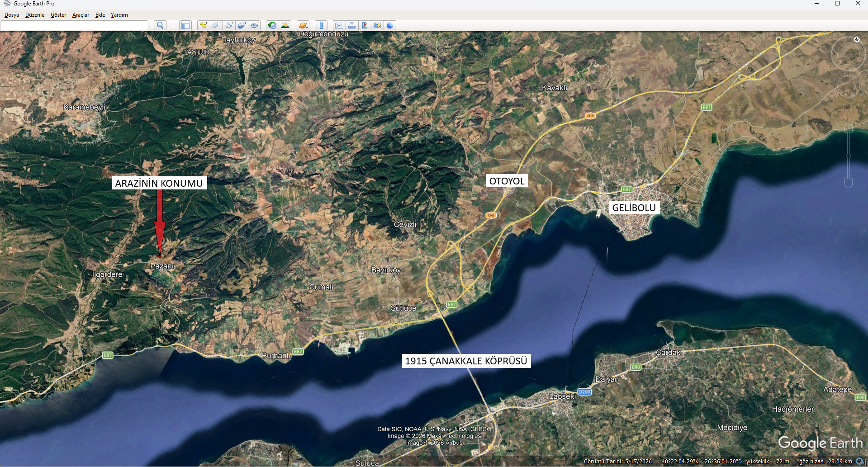The height and width of the screenshot is (467, 868).
Task: View current area in Google Maps
Action: point(377,25)
